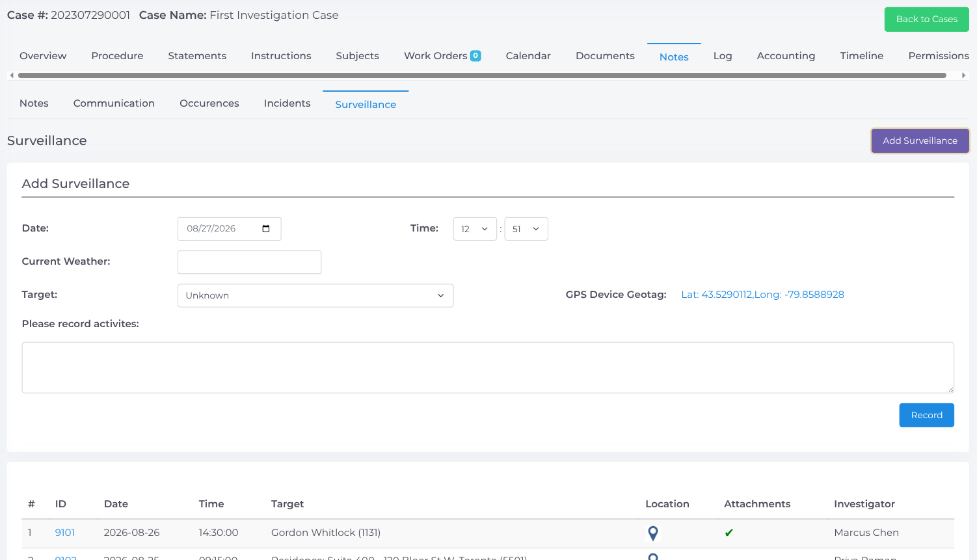
Task: Click the Current Weather input field
Action: point(249,262)
